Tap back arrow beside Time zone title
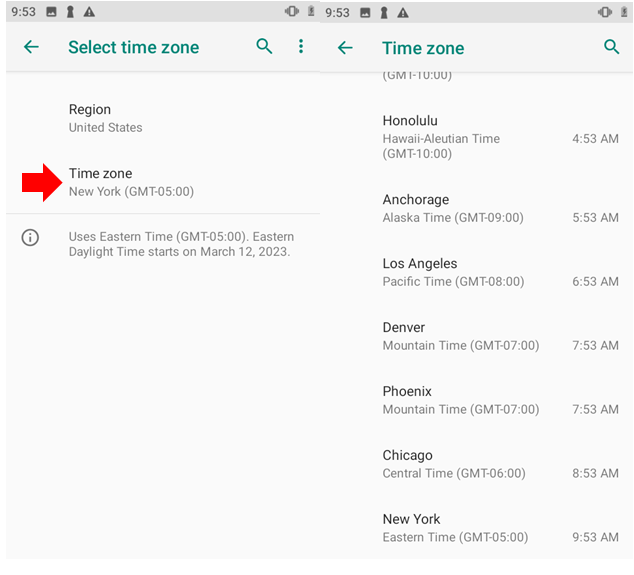The height and width of the screenshot is (575, 634). point(345,48)
